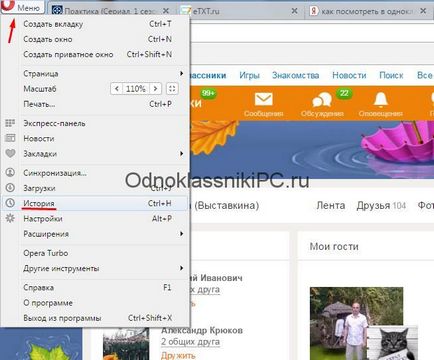Click the История clock icon

[x=10, y=203]
